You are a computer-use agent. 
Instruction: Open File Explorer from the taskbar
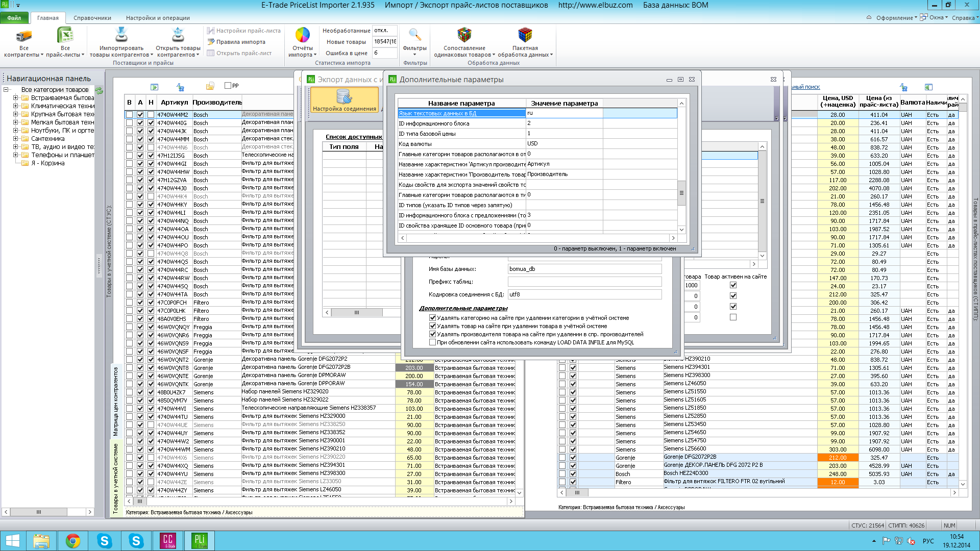41,541
